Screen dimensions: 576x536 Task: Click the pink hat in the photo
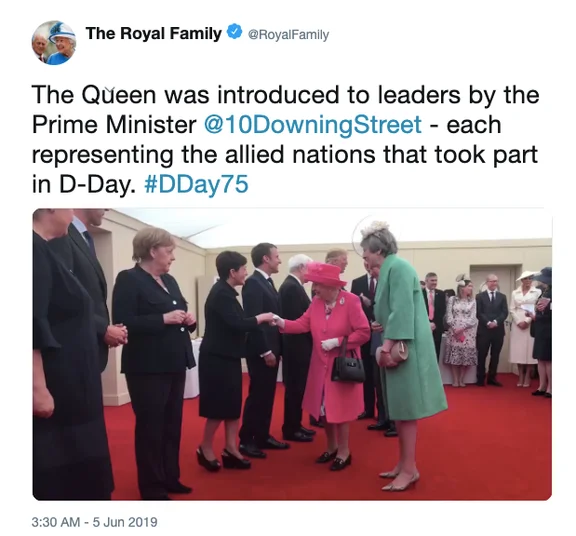(325, 274)
